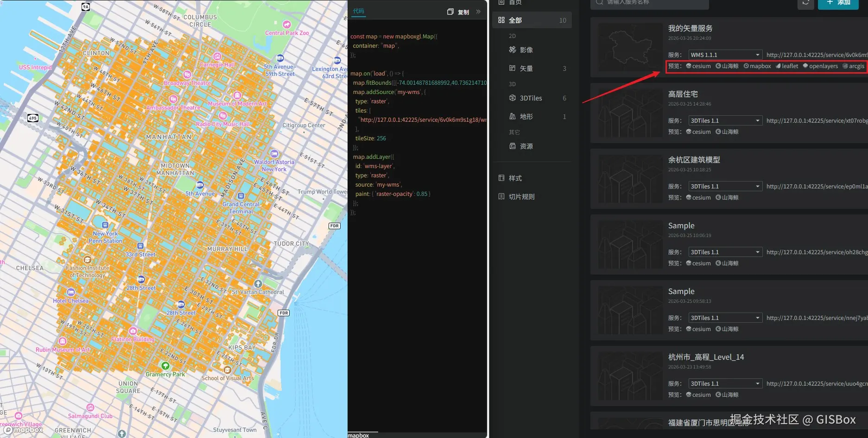
Task: Preview 我的矢量服务 in mapbox
Action: click(x=757, y=66)
